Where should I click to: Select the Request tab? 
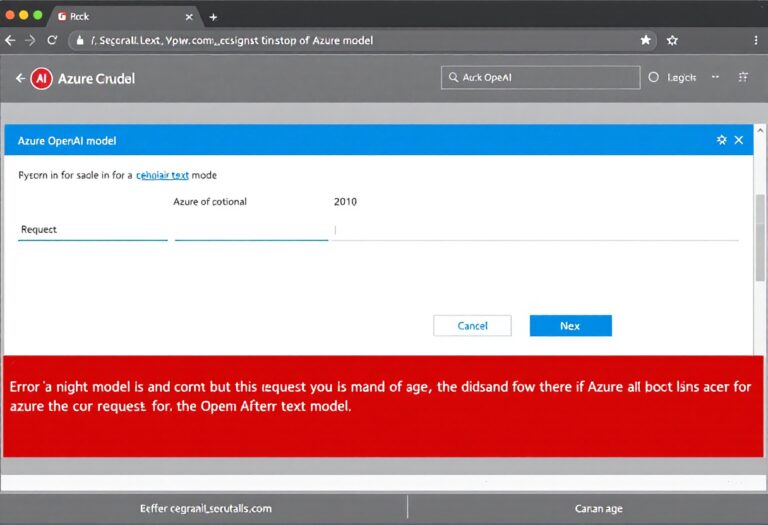[x=93, y=230]
